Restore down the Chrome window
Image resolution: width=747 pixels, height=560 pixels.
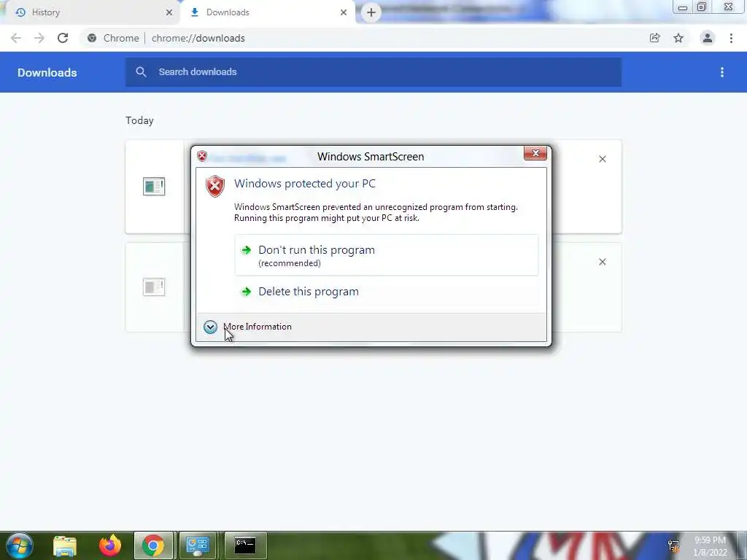(x=701, y=7)
